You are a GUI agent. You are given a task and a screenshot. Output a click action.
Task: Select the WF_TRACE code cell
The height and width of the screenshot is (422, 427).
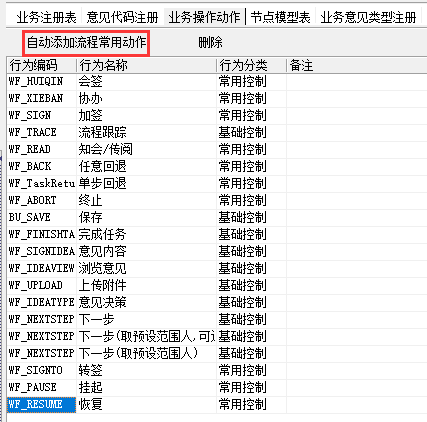coord(41,133)
